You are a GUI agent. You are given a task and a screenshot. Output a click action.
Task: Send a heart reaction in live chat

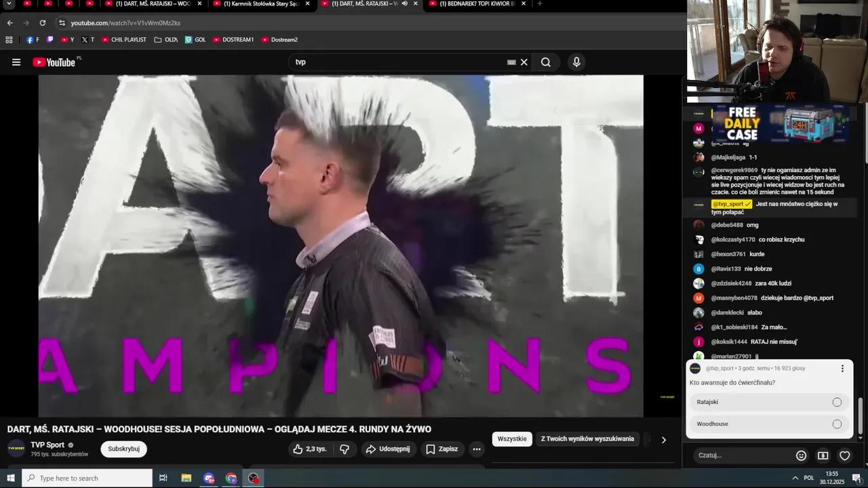pos(844,455)
